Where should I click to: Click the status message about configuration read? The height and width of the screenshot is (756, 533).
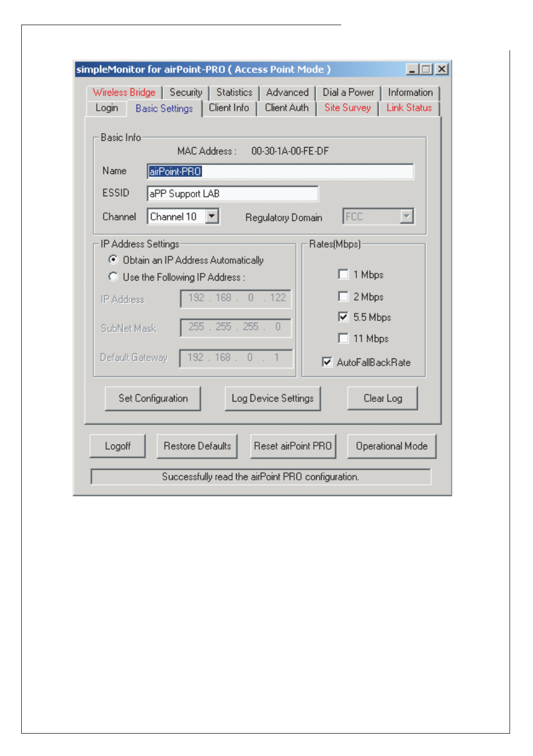coord(261,477)
